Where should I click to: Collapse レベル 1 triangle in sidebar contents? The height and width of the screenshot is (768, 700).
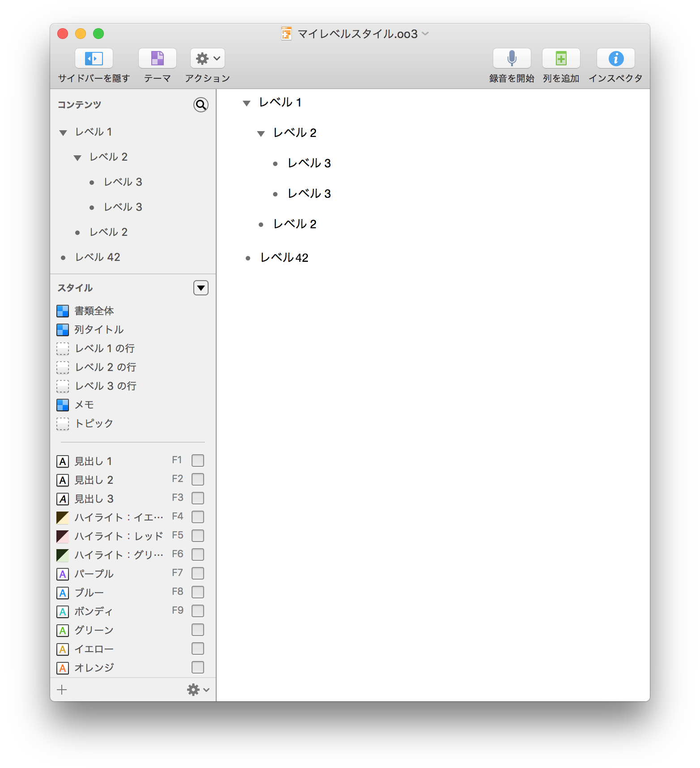click(63, 132)
